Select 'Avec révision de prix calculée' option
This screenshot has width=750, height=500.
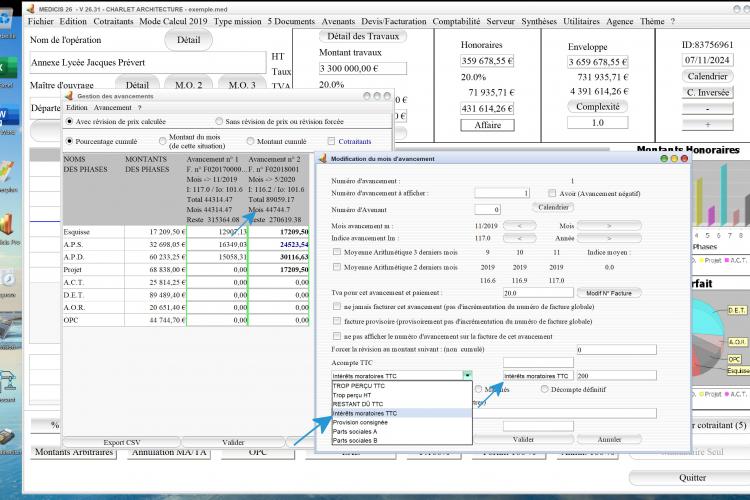tap(69, 122)
